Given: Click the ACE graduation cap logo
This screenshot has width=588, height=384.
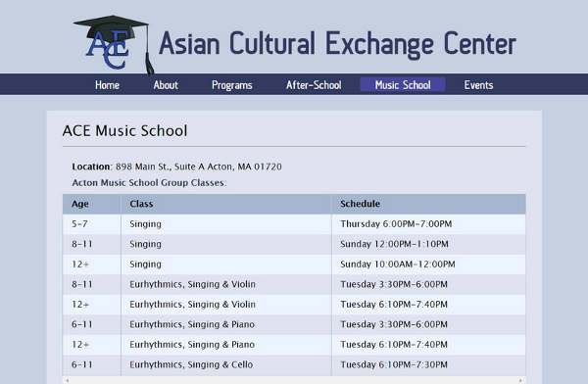Looking at the screenshot, I should click(114, 44).
